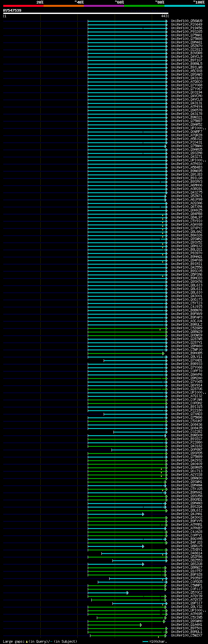Open hit UniRef100_P93265
208x644 pixels.
187,32
